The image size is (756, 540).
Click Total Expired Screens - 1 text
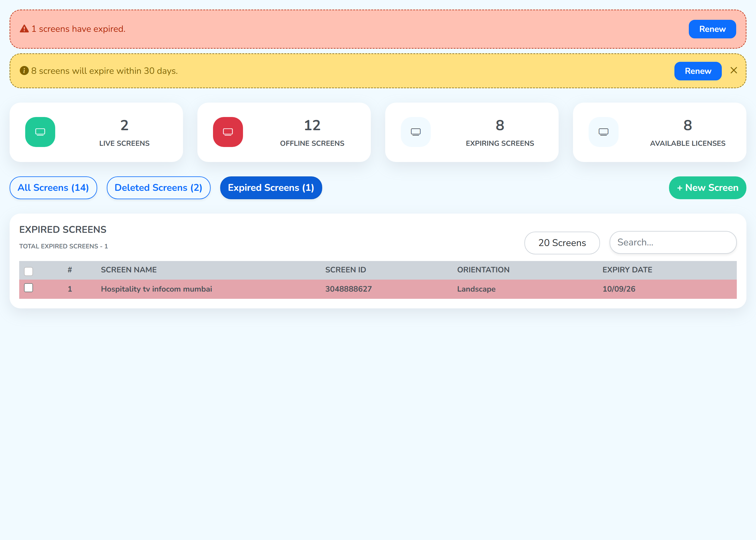coord(64,246)
